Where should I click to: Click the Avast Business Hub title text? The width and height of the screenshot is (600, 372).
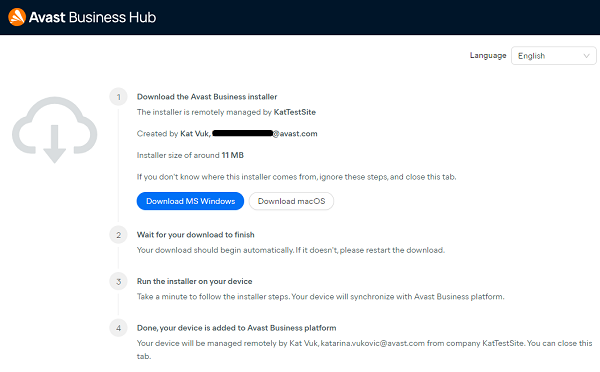[93, 17]
